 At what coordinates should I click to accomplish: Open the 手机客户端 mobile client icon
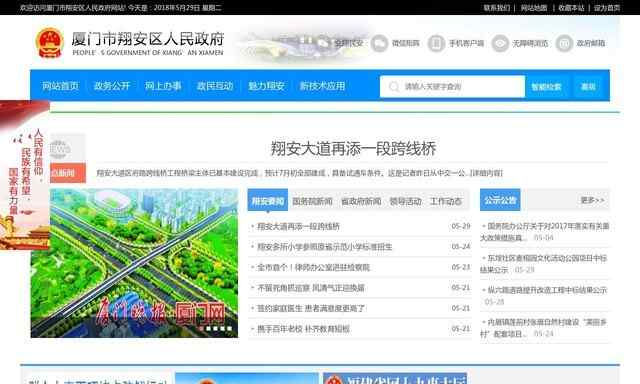436,43
